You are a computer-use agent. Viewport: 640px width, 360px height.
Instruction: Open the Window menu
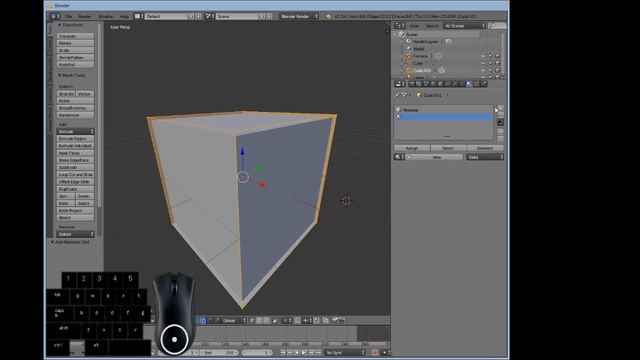105,16
